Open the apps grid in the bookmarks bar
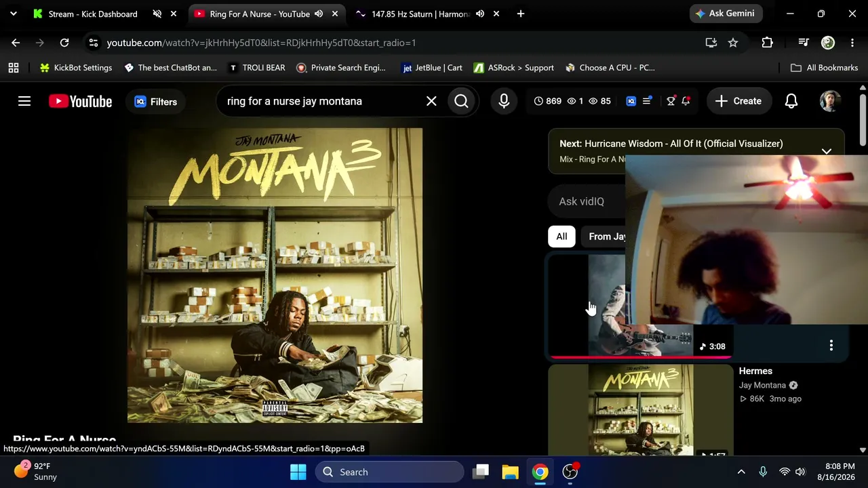 pos(14,68)
